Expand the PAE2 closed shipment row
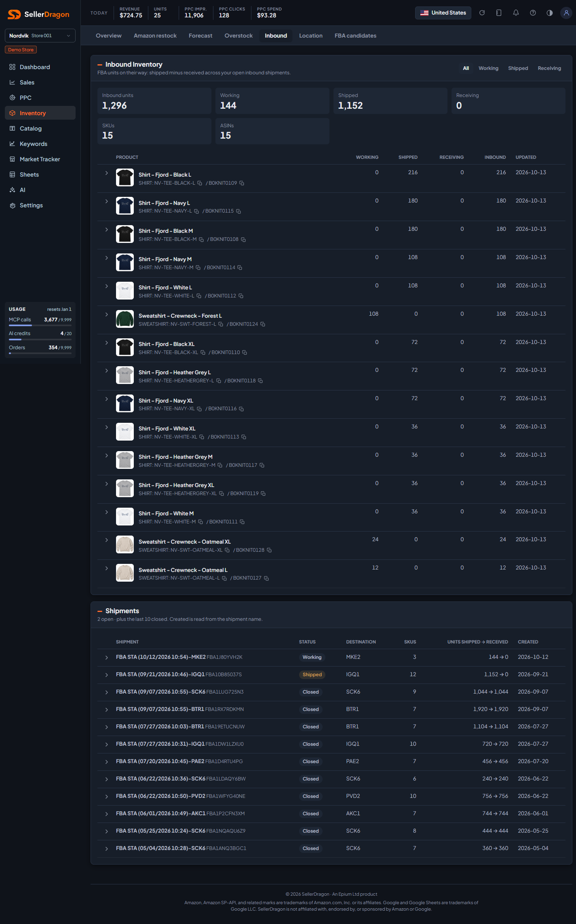Viewport: 576px width, 924px height. pos(107,762)
